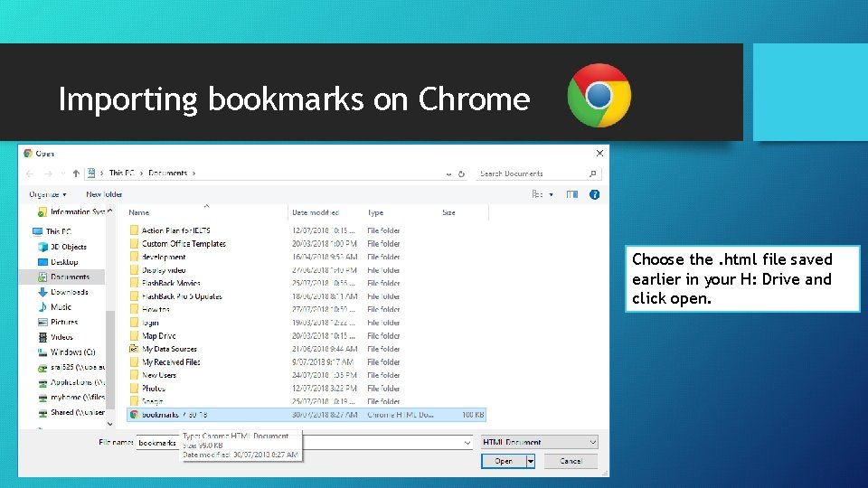Close the Open dialog

599,154
